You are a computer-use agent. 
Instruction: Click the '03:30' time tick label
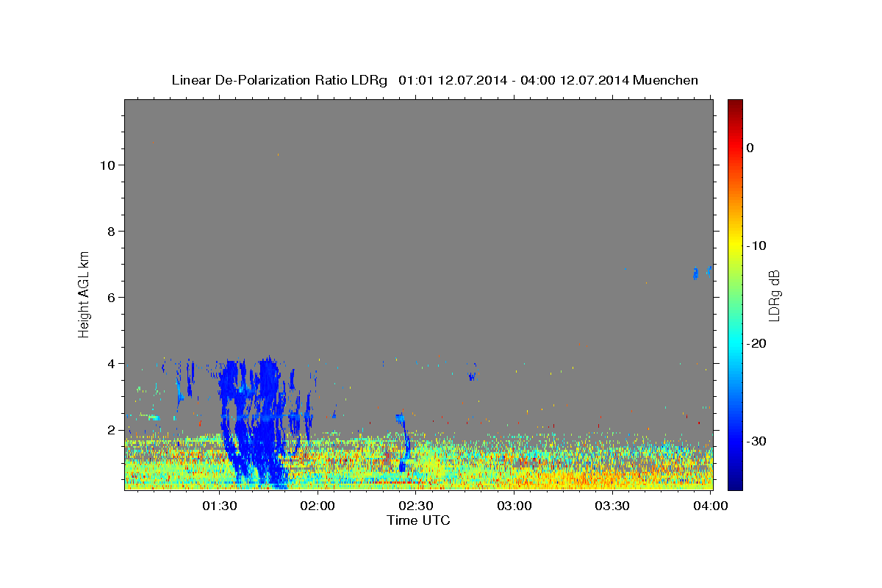613,506
